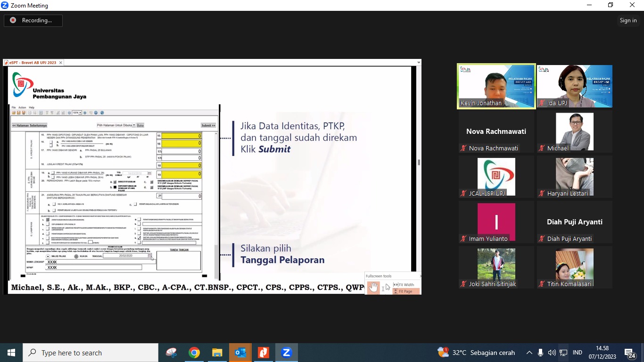Click the Tanda Tangan signature box
This screenshot has width=644, height=362.
[179, 261]
